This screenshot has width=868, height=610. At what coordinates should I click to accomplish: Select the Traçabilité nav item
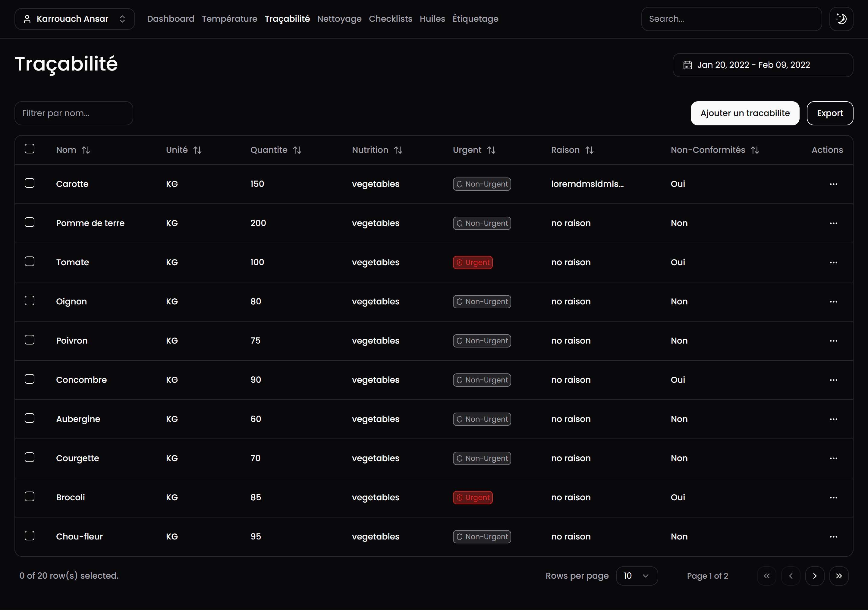coord(287,19)
